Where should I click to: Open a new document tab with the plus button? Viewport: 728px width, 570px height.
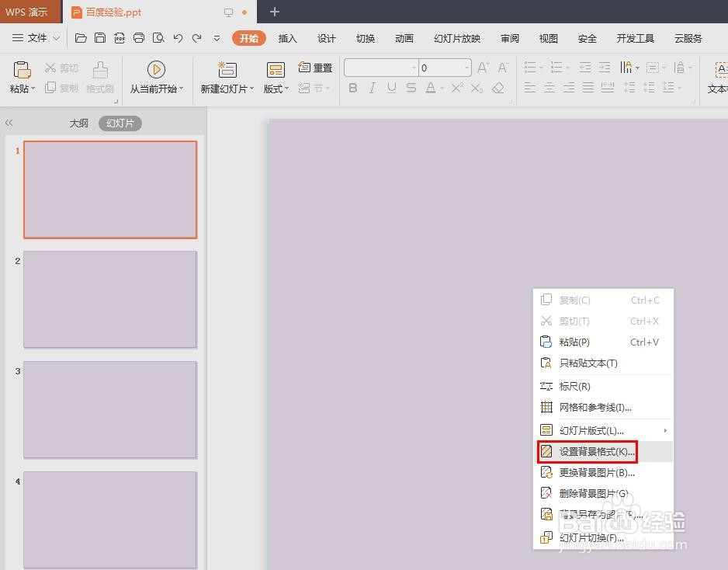(x=275, y=12)
